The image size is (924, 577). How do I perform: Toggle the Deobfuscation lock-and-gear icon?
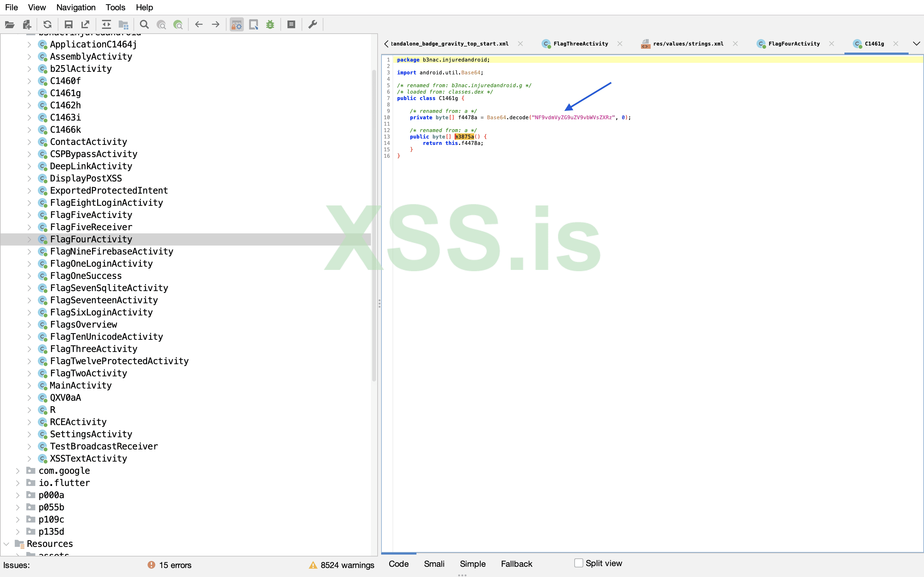(237, 25)
